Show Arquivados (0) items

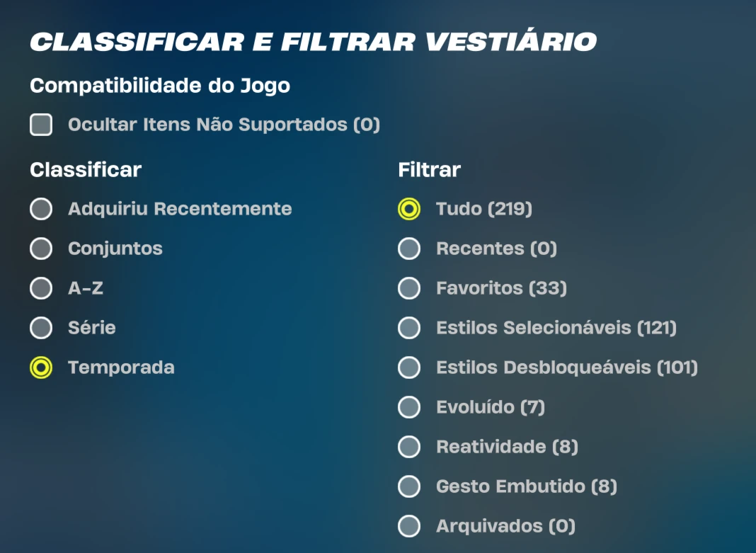point(409,527)
